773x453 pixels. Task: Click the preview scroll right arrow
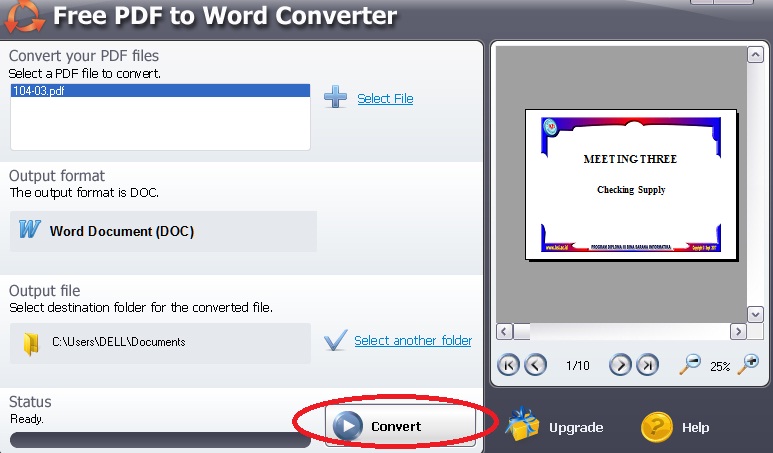pyautogui.click(x=738, y=331)
